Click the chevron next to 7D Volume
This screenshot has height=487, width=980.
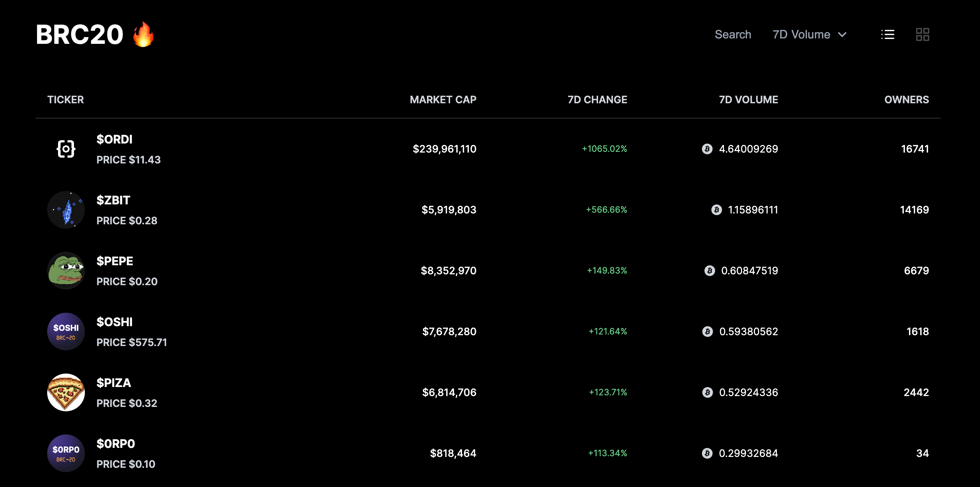842,34
